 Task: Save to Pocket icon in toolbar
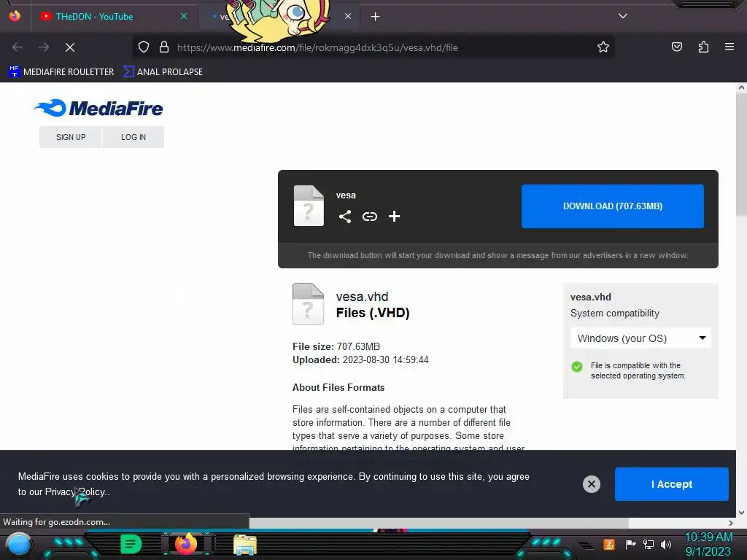(676, 47)
